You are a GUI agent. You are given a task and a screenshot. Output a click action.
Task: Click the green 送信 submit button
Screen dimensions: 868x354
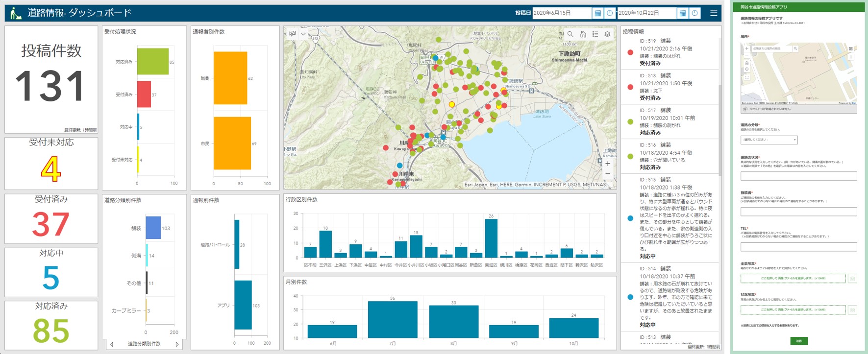coord(798,341)
